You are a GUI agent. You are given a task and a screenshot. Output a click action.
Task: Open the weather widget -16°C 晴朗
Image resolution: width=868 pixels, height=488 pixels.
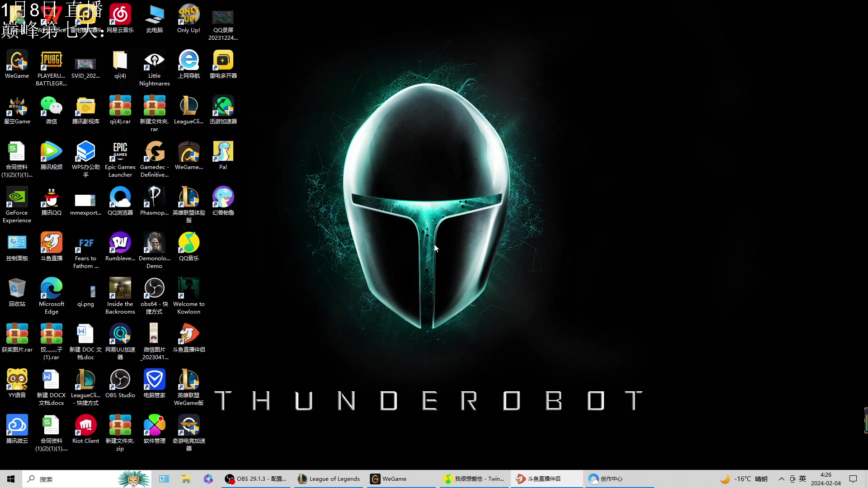point(744,479)
